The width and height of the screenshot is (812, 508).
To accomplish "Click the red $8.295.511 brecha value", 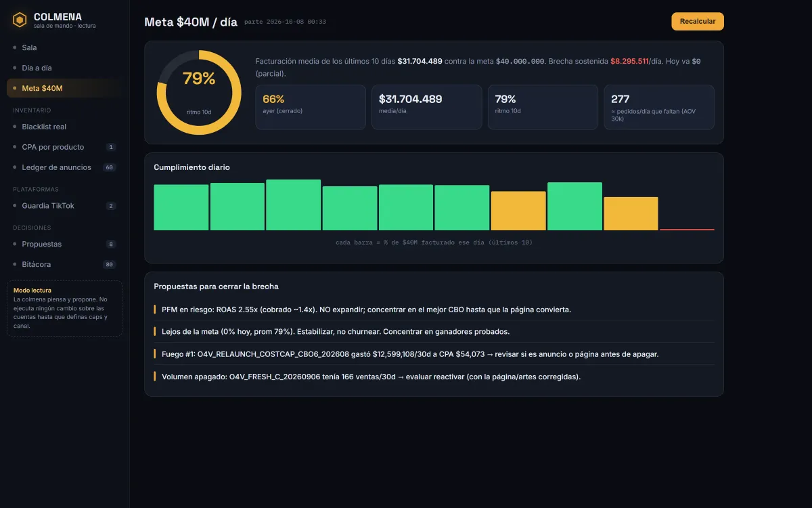I will [x=629, y=61].
